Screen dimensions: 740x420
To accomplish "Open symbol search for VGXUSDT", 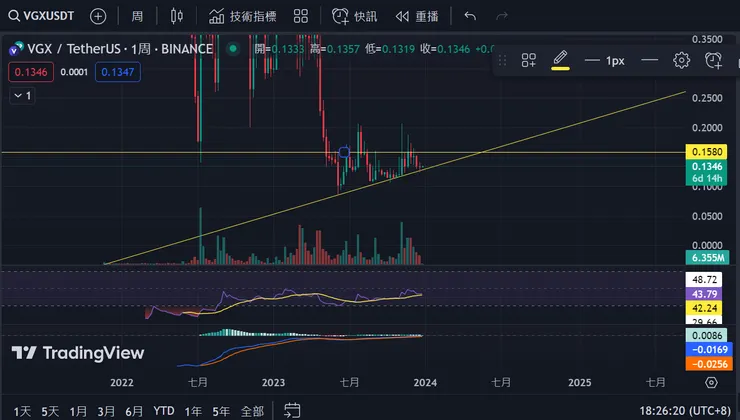I will pyautogui.click(x=42, y=16).
